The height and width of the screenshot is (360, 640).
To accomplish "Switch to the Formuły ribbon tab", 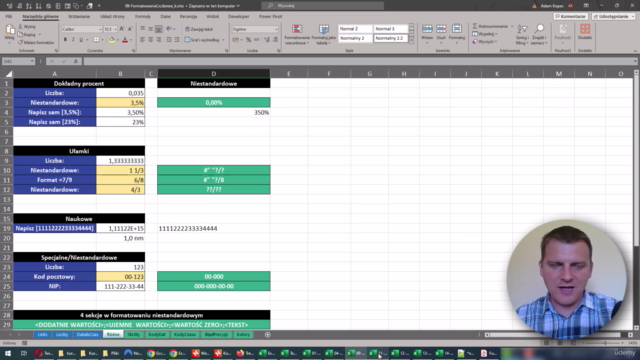I will [x=143, y=17].
